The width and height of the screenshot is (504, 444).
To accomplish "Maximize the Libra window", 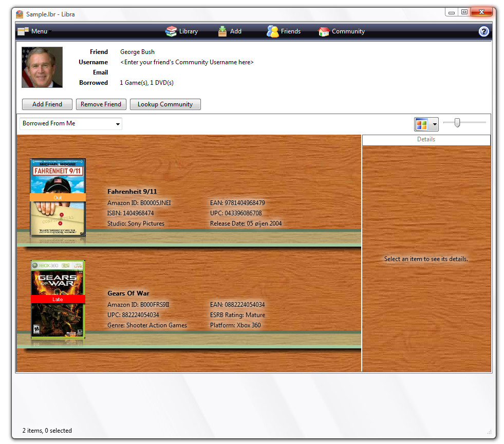I will point(464,12).
